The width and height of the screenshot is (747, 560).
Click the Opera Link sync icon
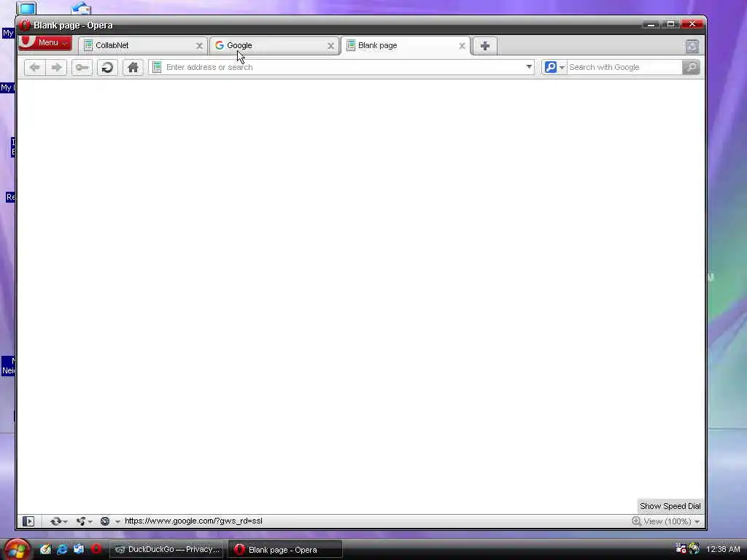(x=55, y=521)
